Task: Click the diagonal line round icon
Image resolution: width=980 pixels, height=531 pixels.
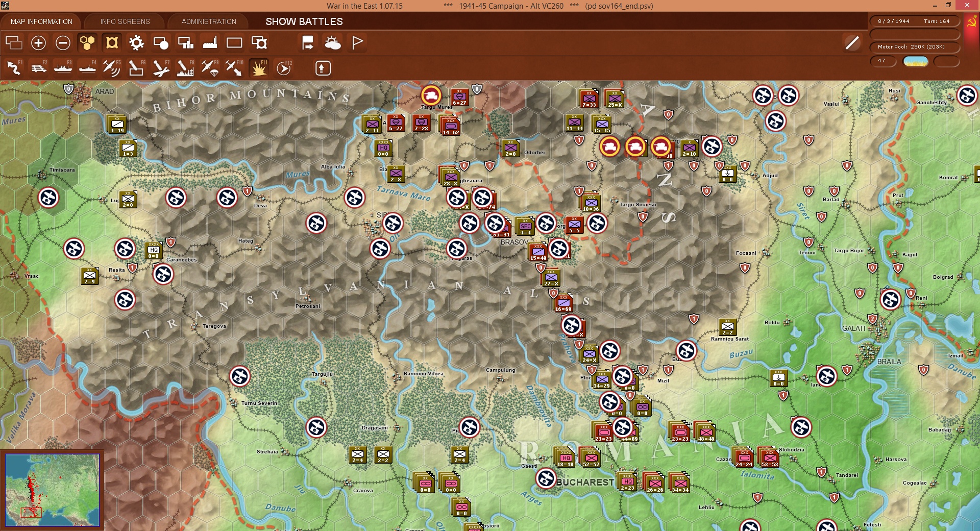Action: click(852, 43)
